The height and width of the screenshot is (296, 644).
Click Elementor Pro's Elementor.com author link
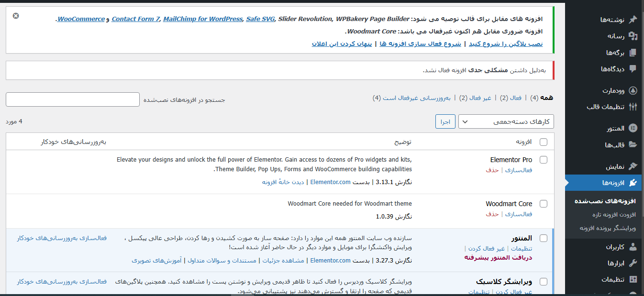pyautogui.click(x=331, y=182)
